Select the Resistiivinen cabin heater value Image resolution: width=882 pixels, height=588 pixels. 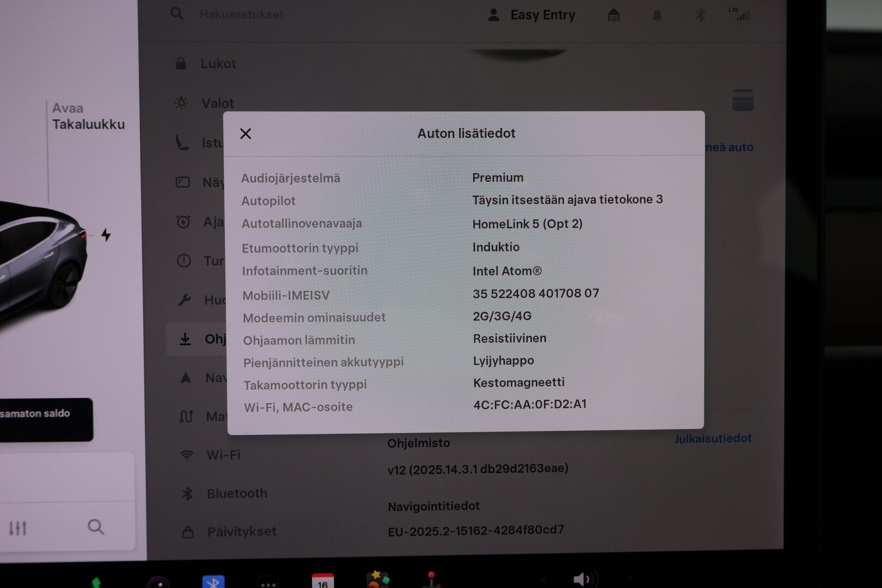[510, 339]
